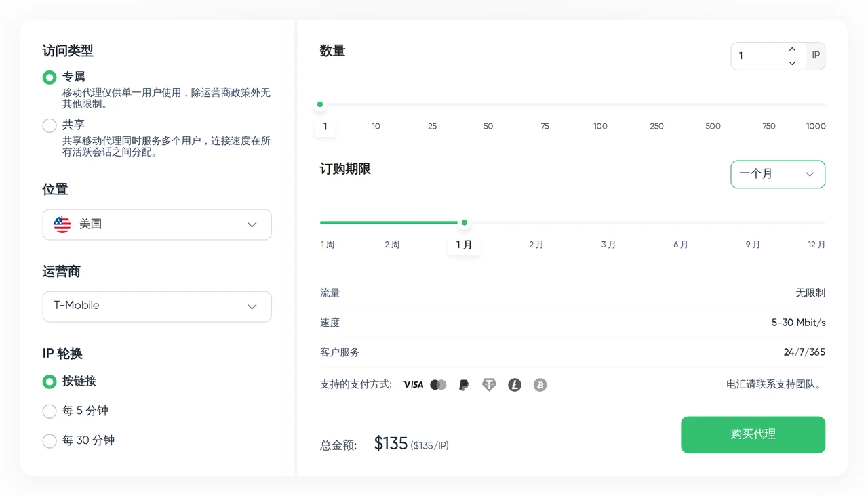Viewport: 868px width, 496px height.
Task: Decrease IP quantity with down arrow
Action: click(792, 63)
